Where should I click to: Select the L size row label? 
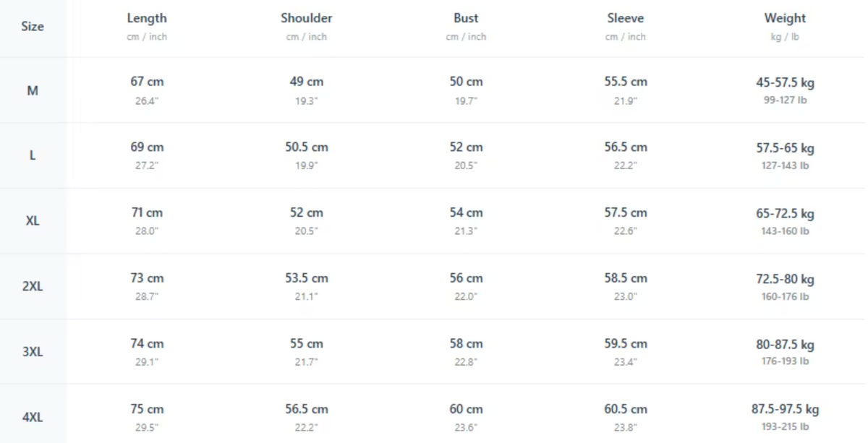pyautogui.click(x=33, y=155)
